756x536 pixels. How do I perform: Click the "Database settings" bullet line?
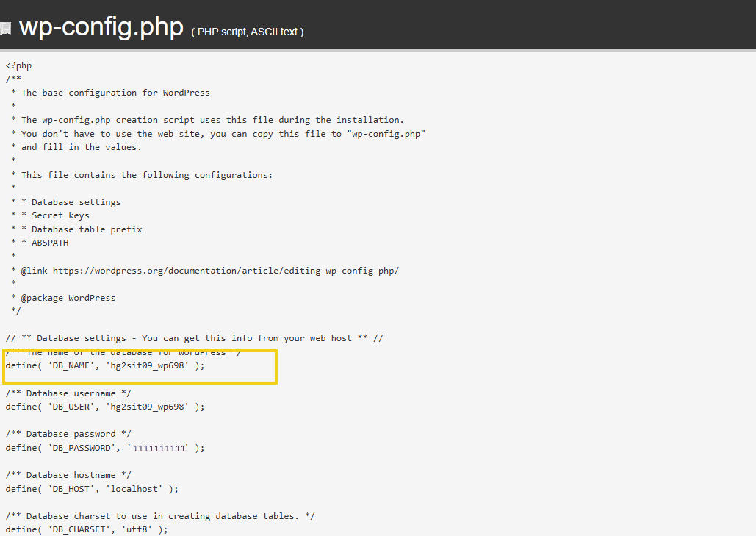click(65, 202)
